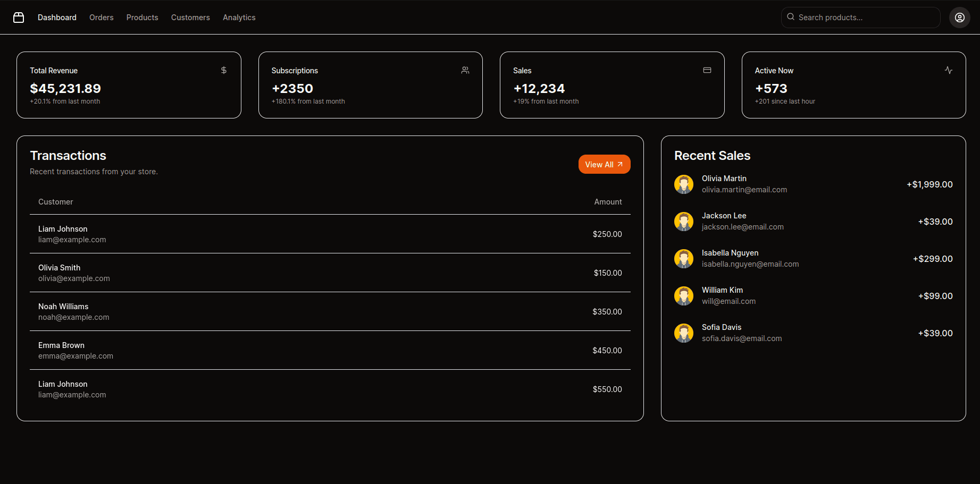Click Sofia Davis's avatar image
Viewport: 980px width, 484px height.
(x=684, y=333)
